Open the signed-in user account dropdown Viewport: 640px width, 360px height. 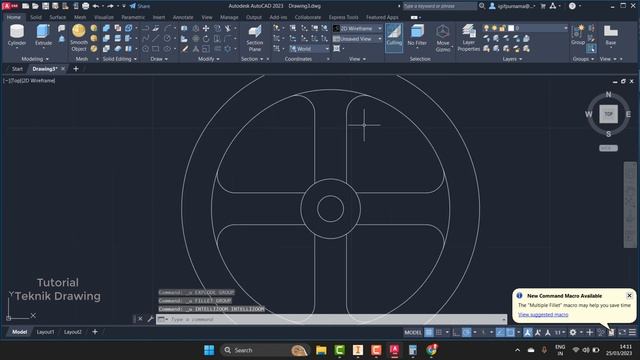tap(513, 6)
